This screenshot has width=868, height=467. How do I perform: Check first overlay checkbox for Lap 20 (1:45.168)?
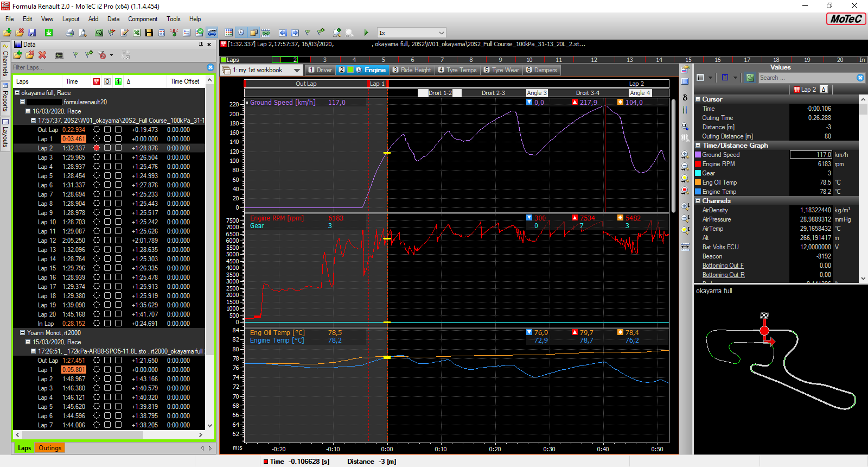107,314
